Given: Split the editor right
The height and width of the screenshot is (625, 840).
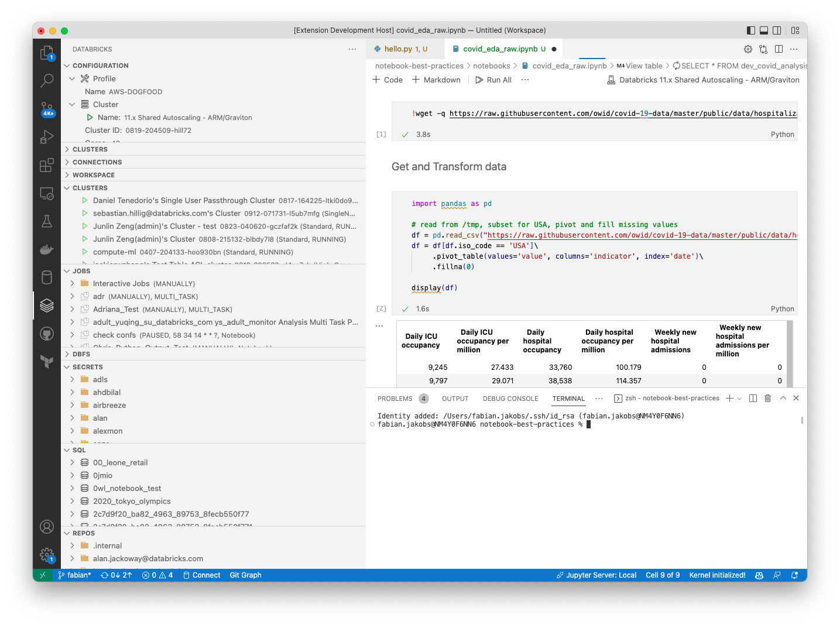Looking at the screenshot, I should click(x=779, y=49).
